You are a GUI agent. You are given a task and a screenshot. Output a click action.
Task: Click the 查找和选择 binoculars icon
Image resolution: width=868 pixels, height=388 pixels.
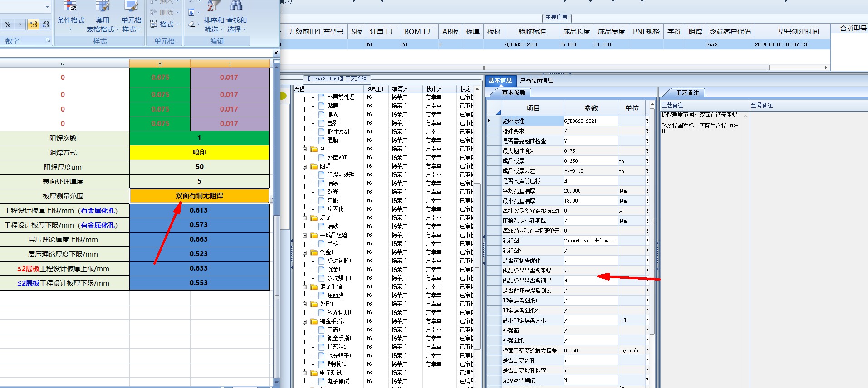click(x=236, y=6)
